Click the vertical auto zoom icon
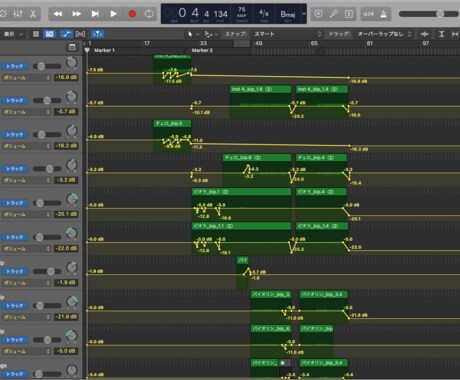This screenshot has width=460, height=380. pos(441,34)
